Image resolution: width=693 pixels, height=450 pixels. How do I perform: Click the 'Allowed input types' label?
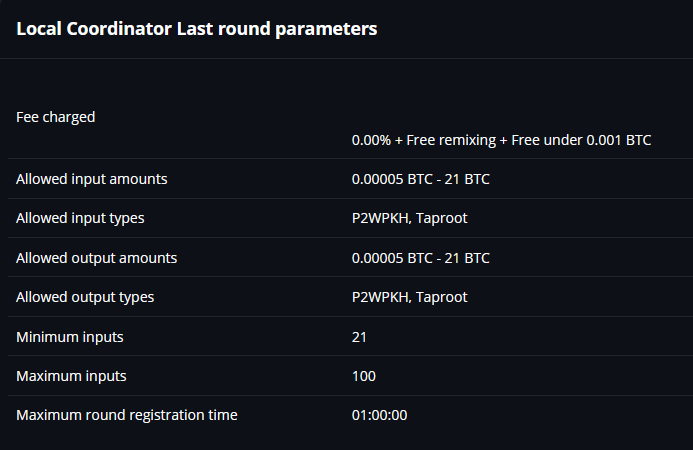click(x=81, y=218)
